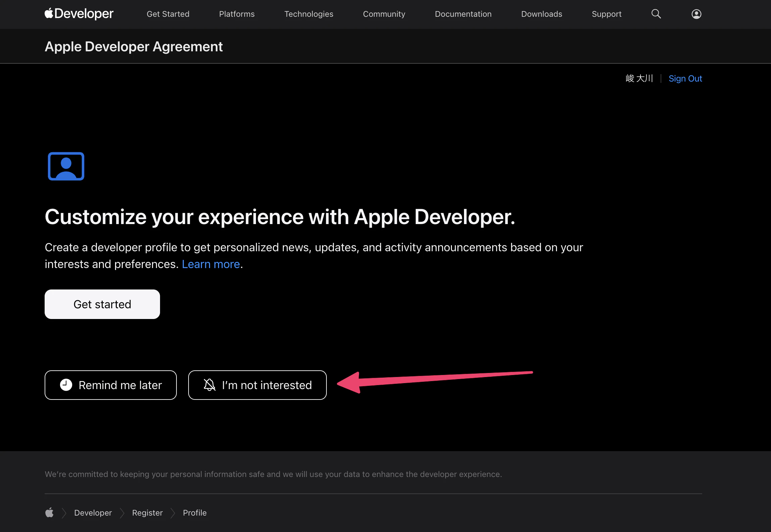Screen dimensions: 771x532
Task: Open Documentation in the top nav
Action: click(x=463, y=14)
